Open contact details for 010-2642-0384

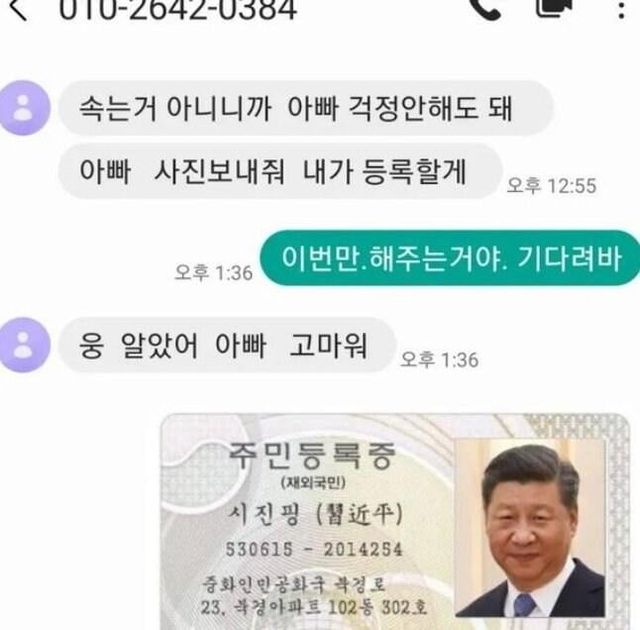[178, 9]
